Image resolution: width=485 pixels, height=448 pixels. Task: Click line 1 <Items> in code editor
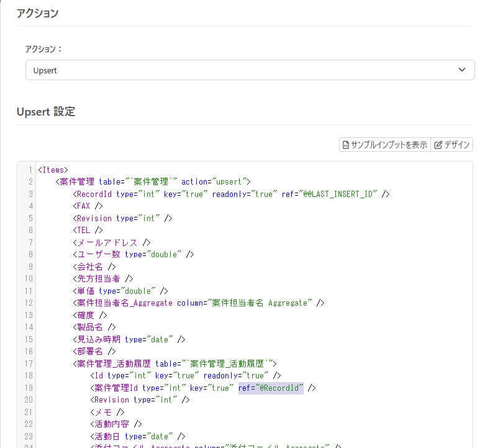[x=53, y=170]
